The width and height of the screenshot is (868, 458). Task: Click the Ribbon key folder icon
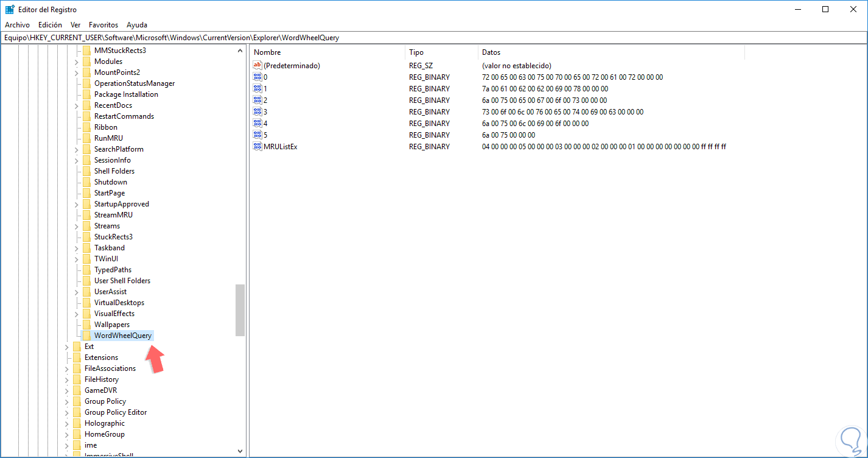[86, 127]
